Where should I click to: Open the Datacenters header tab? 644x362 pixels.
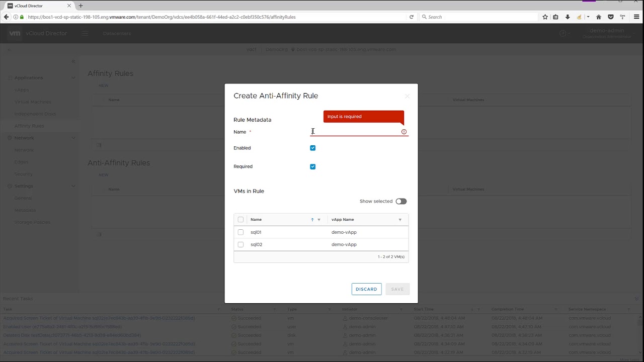pyautogui.click(x=117, y=33)
